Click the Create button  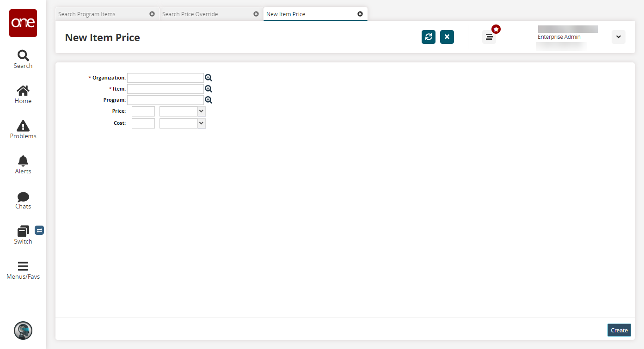pyautogui.click(x=619, y=330)
